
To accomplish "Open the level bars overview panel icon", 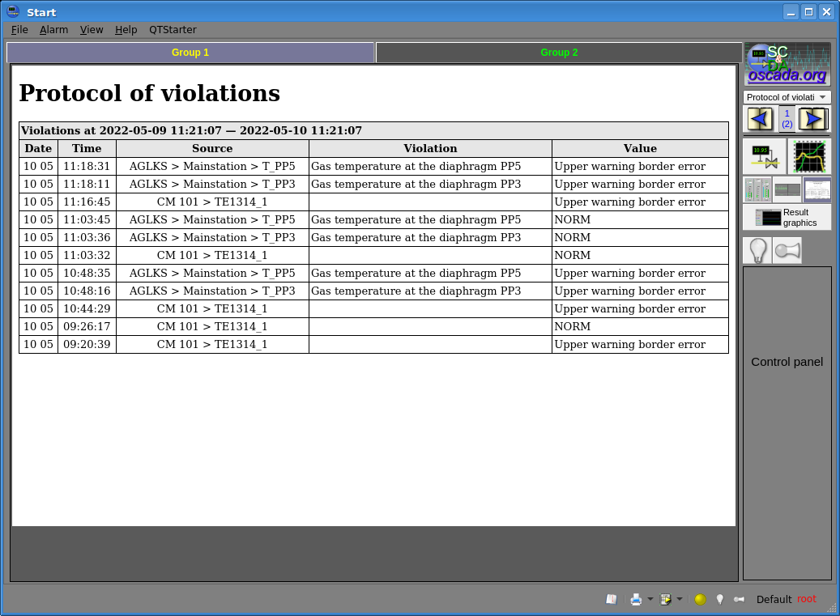I will (x=757, y=189).
